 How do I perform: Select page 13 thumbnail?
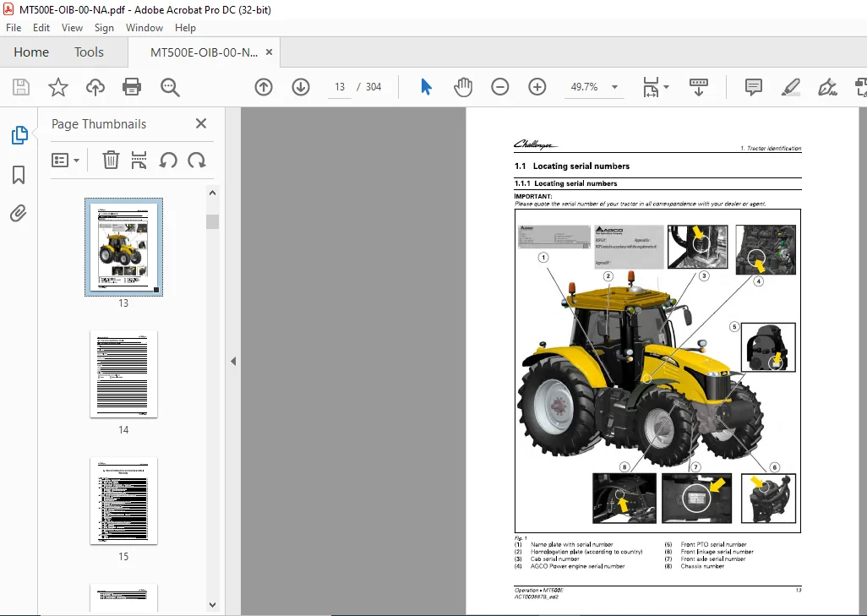[x=123, y=247]
